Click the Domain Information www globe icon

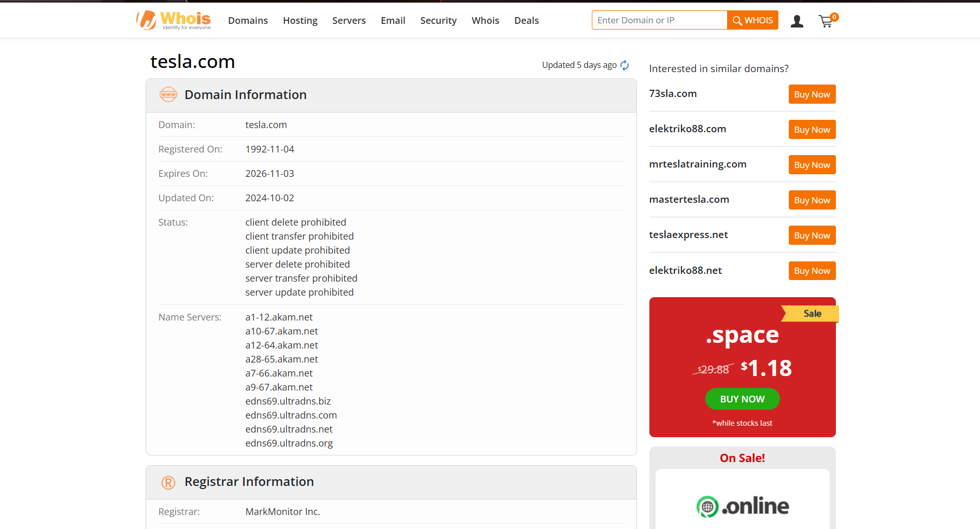(168, 94)
